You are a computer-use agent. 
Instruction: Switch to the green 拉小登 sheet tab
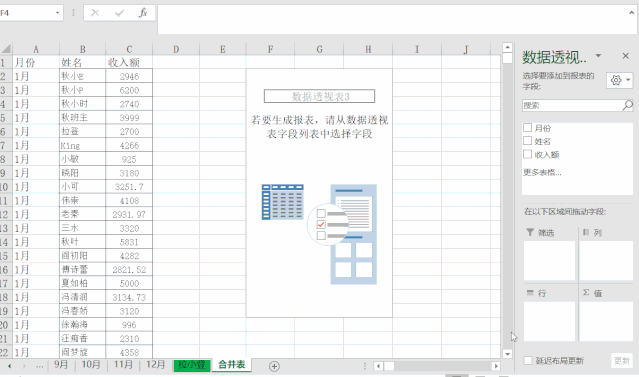click(192, 365)
